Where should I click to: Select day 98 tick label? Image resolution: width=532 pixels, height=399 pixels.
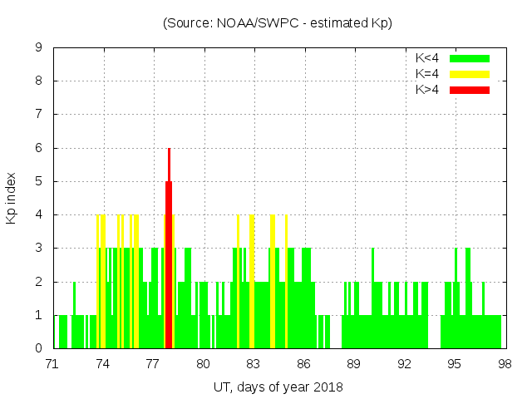[505, 364]
